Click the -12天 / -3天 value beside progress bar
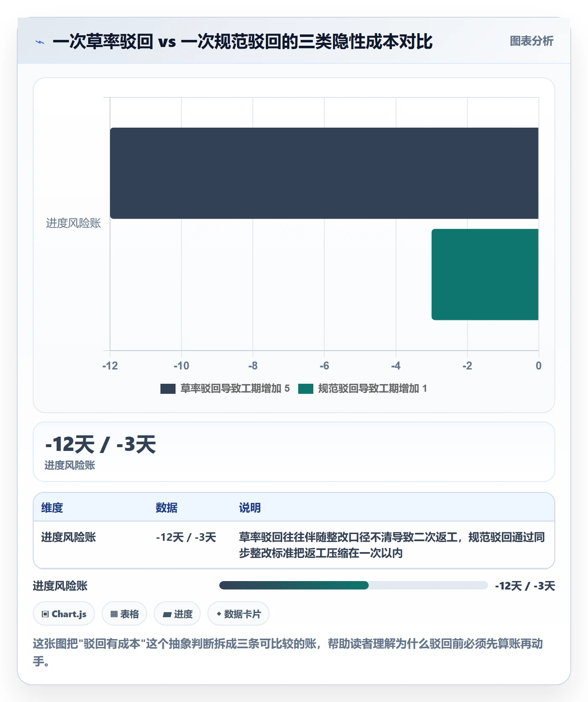The image size is (588, 702). (x=525, y=586)
